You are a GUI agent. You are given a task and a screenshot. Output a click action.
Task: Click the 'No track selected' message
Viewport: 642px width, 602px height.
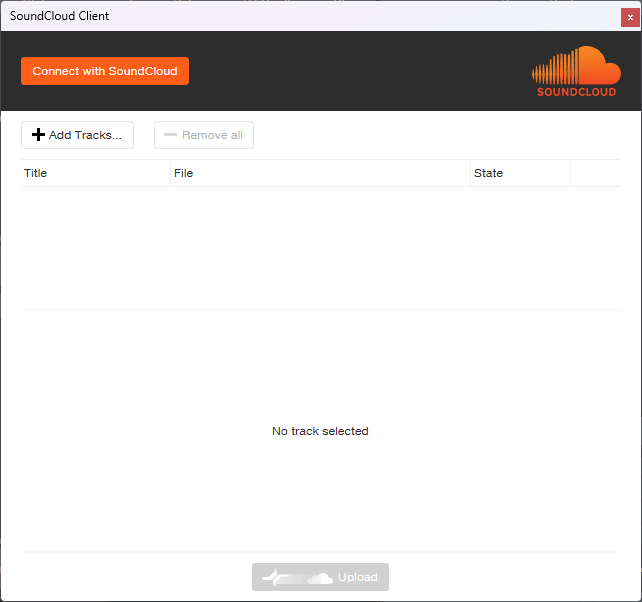[320, 431]
